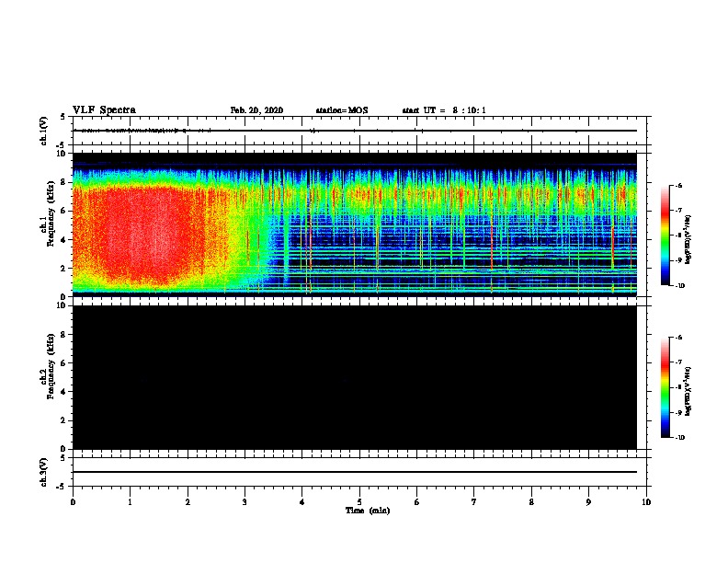
Task: Click the ch.2 spectrogram 6 kHz tick label
Action: tap(63, 362)
